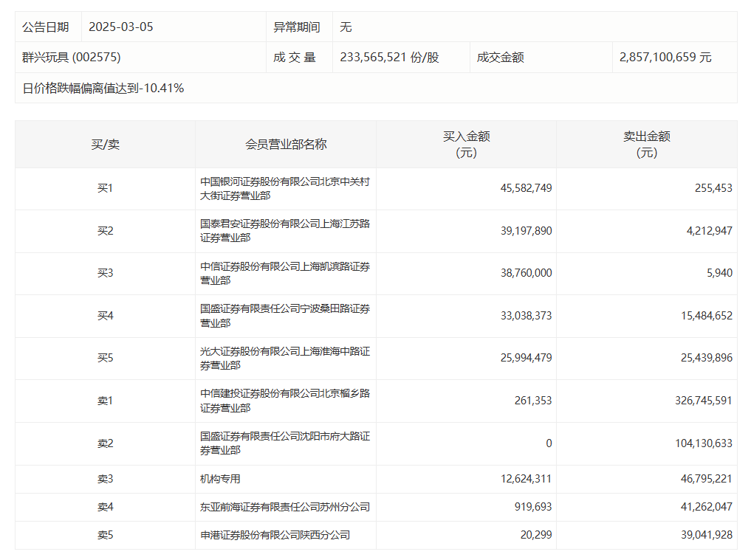Image resolution: width=751 pixels, height=560 pixels.
Task: Click 光大证券上海淮海中路证券营业部 name
Action: click(x=284, y=358)
